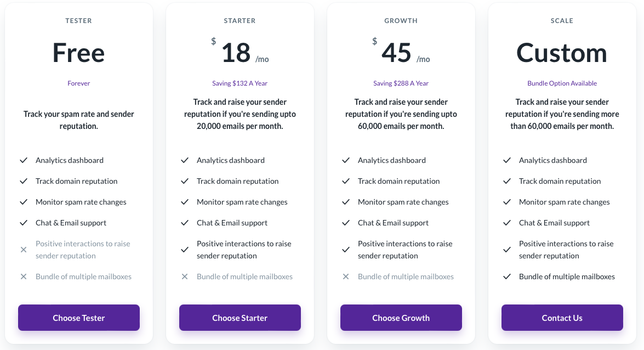Click Bundle Option Available text
This screenshot has width=644, height=350.
pos(562,83)
